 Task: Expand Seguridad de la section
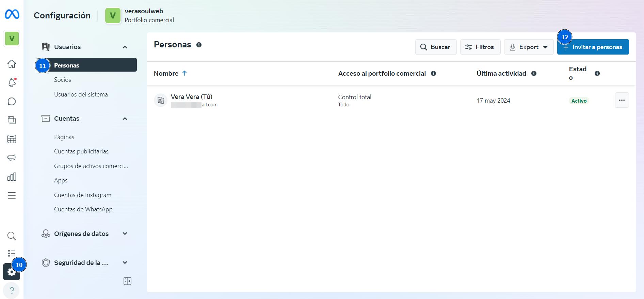(125, 263)
